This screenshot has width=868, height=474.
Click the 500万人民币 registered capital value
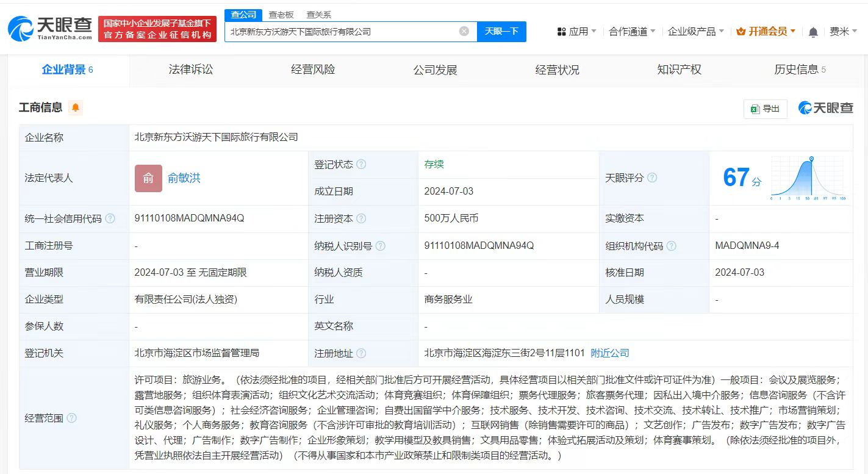[451, 218]
